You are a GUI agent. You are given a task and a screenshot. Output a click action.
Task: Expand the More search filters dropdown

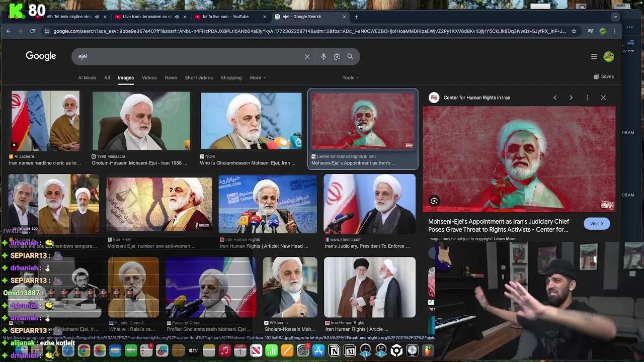click(258, 78)
